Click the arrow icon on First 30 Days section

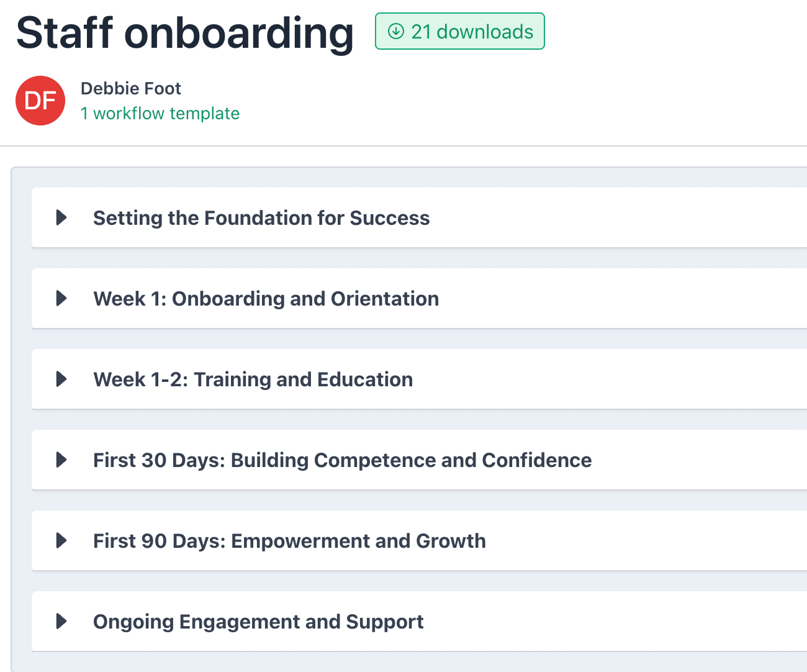tap(61, 460)
